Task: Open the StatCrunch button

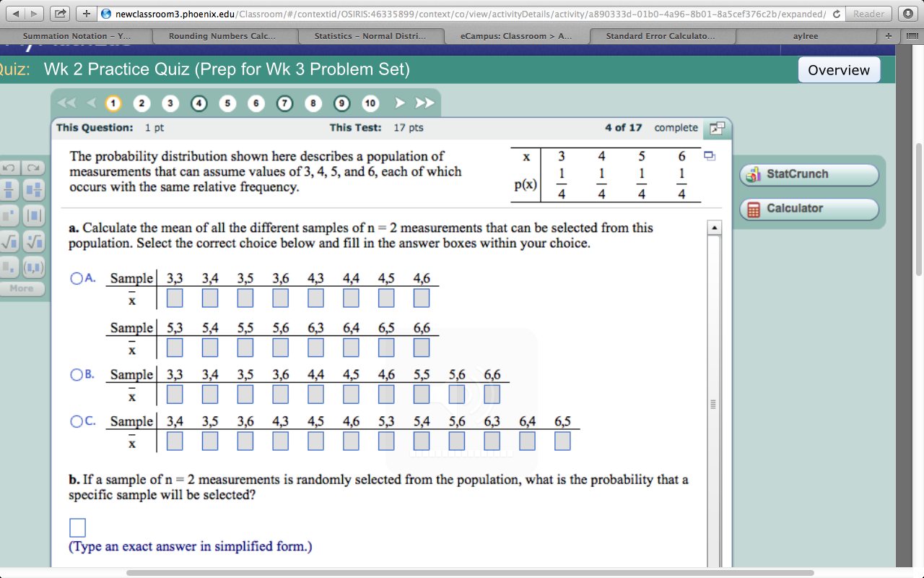Action: tap(809, 174)
